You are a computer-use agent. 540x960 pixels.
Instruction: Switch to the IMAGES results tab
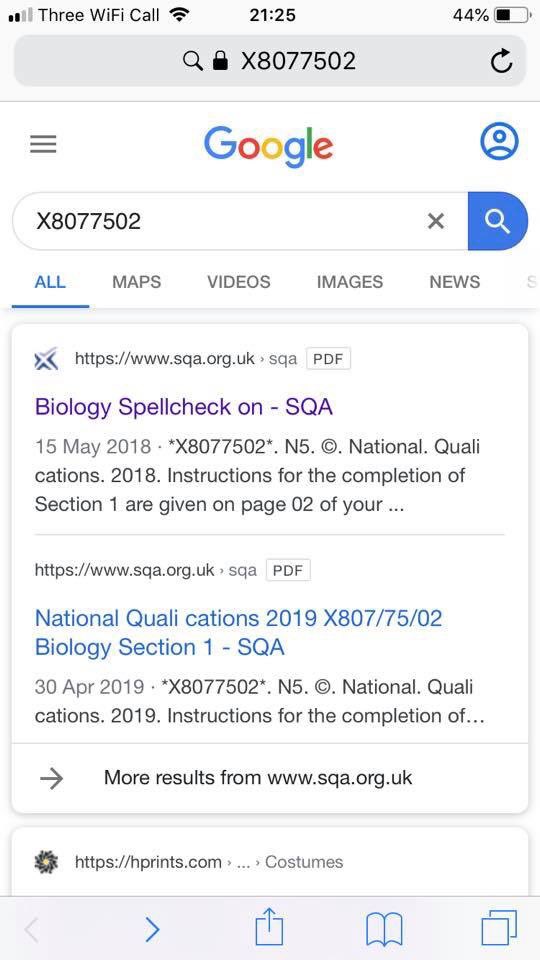[350, 282]
